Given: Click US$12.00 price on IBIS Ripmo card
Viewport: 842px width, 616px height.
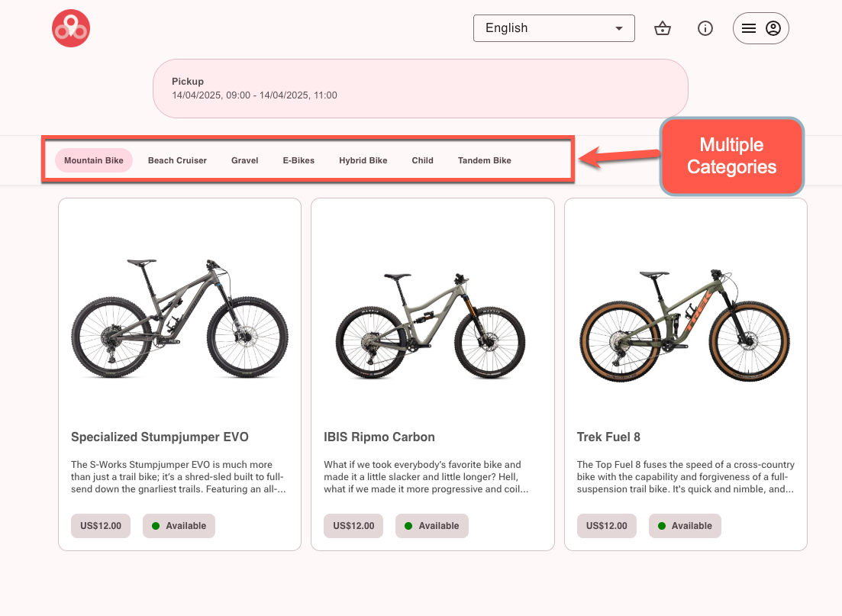Looking at the screenshot, I should tap(353, 526).
